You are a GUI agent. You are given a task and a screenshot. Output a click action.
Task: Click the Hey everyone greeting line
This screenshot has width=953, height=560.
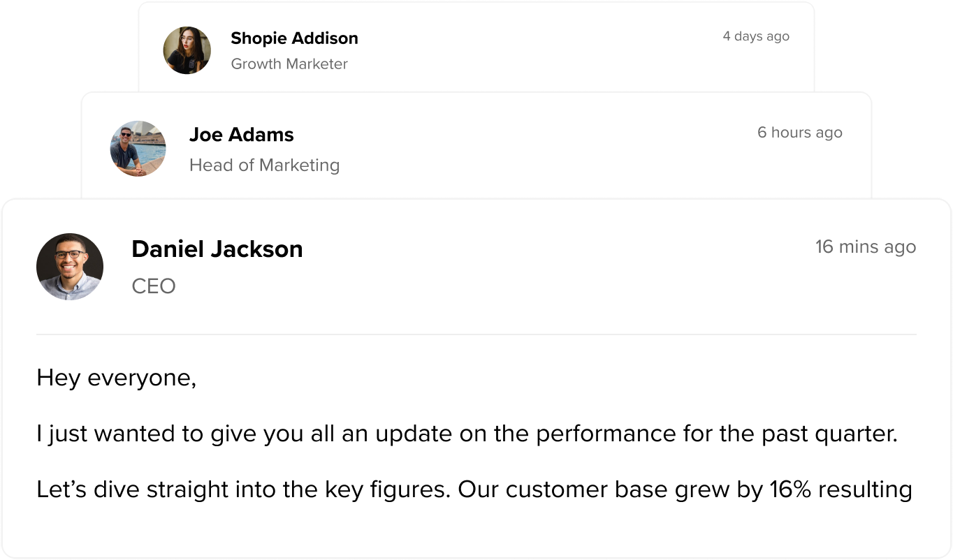[x=117, y=378]
